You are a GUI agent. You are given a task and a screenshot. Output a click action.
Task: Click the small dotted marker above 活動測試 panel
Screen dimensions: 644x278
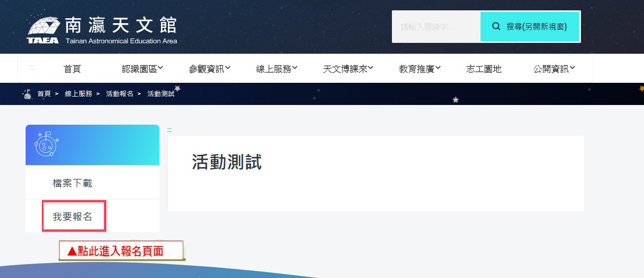tap(169, 130)
